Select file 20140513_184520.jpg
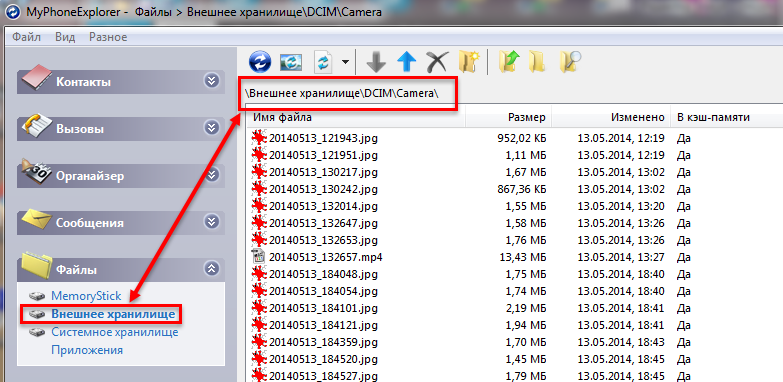The height and width of the screenshot is (382, 783). click(x=323, y=359)
